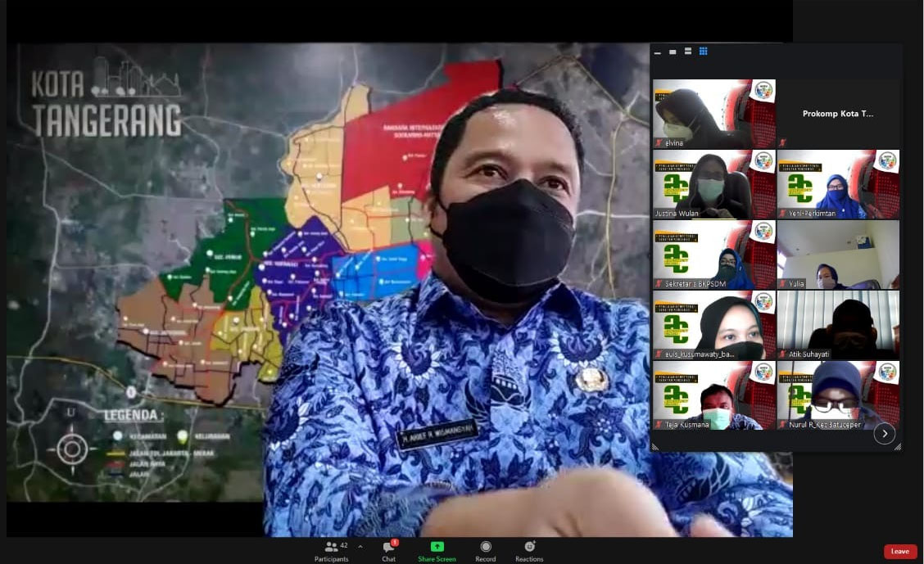Select Atik Suhayati's video thumbnail
Viewport: 924px width, 564px height.
pyautogui.click(x=838, y=325)
